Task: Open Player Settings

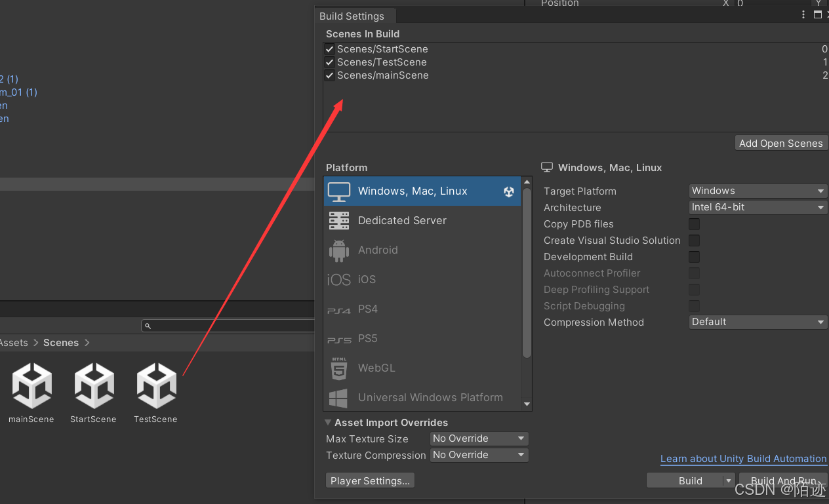Action: (x=370, y=480)
